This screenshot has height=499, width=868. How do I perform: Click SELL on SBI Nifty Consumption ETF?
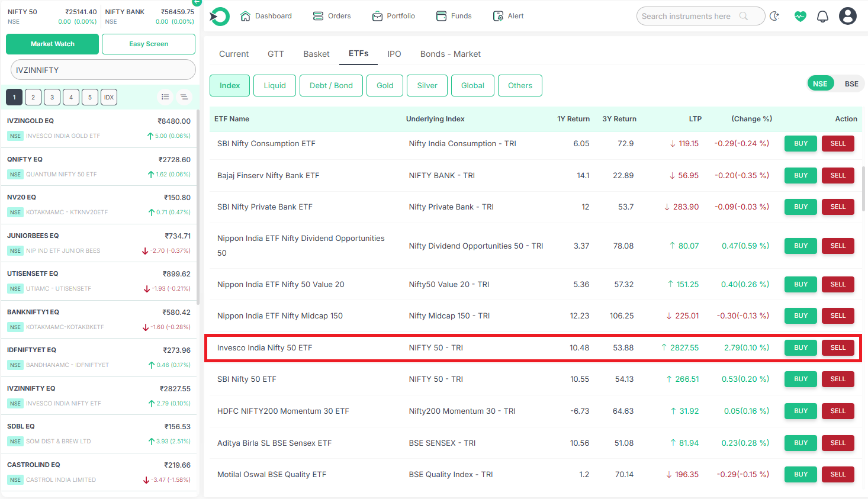pos(838,143)
